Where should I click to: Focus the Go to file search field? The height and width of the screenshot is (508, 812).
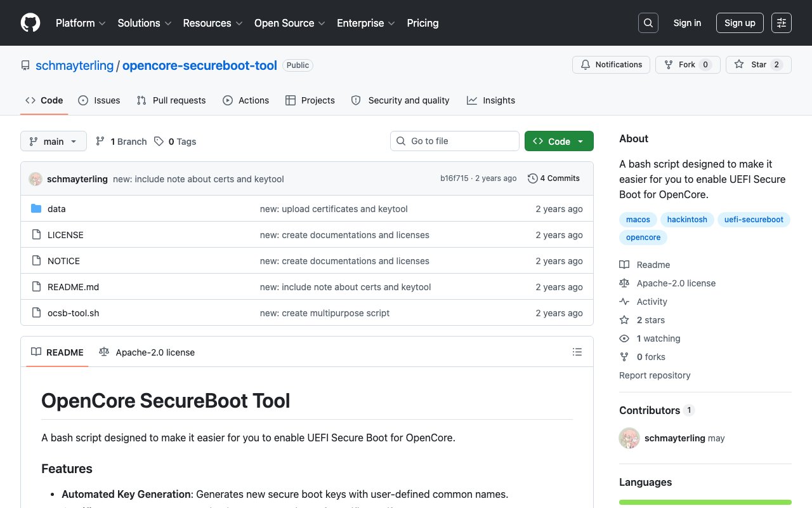click(x=455, y=141)
